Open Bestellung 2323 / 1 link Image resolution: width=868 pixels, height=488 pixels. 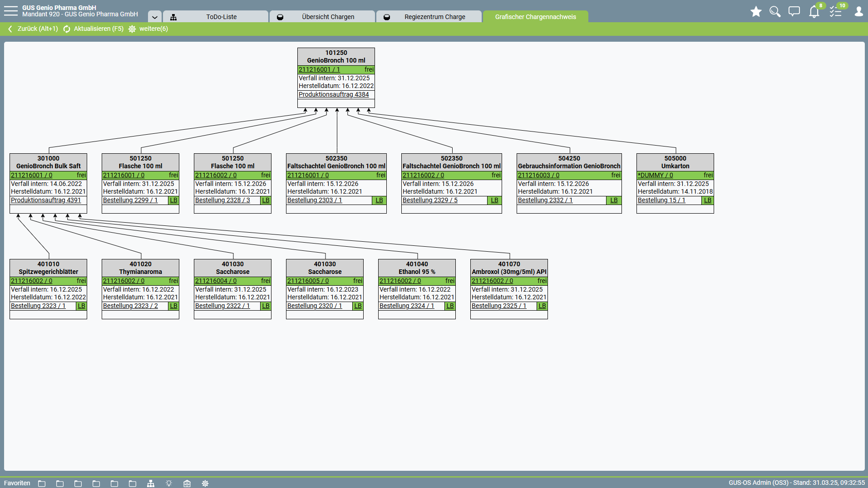click(x=38, y=306)
